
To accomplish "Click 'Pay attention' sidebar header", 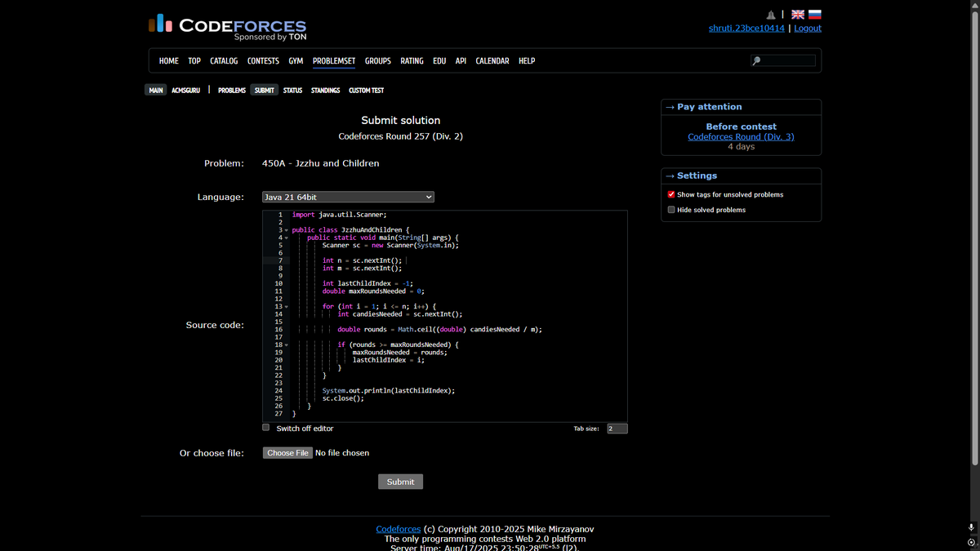I will pos(709,107).
